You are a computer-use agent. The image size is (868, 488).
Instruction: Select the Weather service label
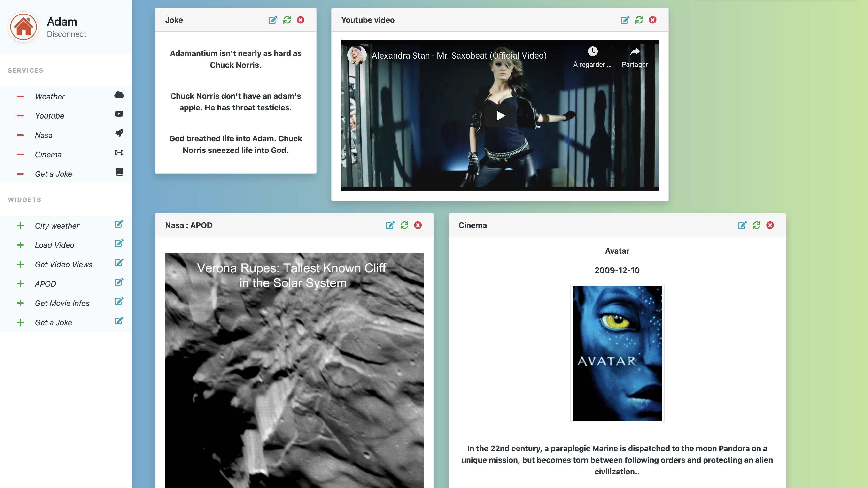(x=50, y=96)
